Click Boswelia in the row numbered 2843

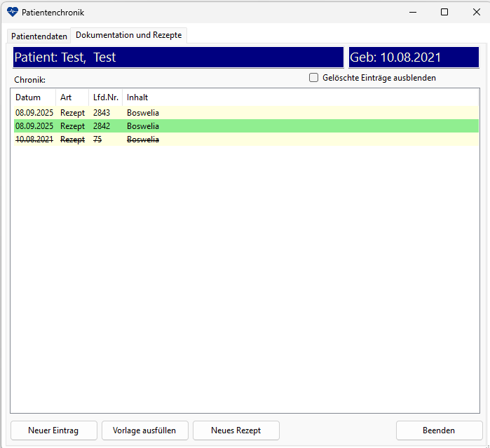click(143, 113)
